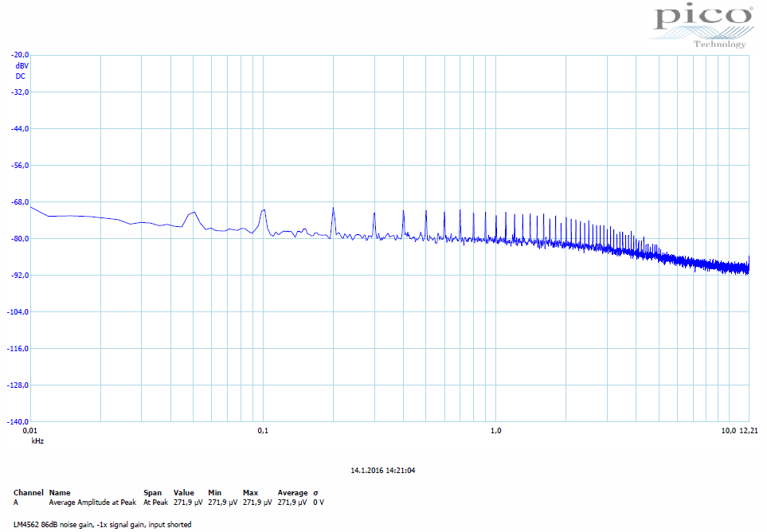Click the 1,0 frequency axis label
767x532 pixels.
click(x=496, y=430)
